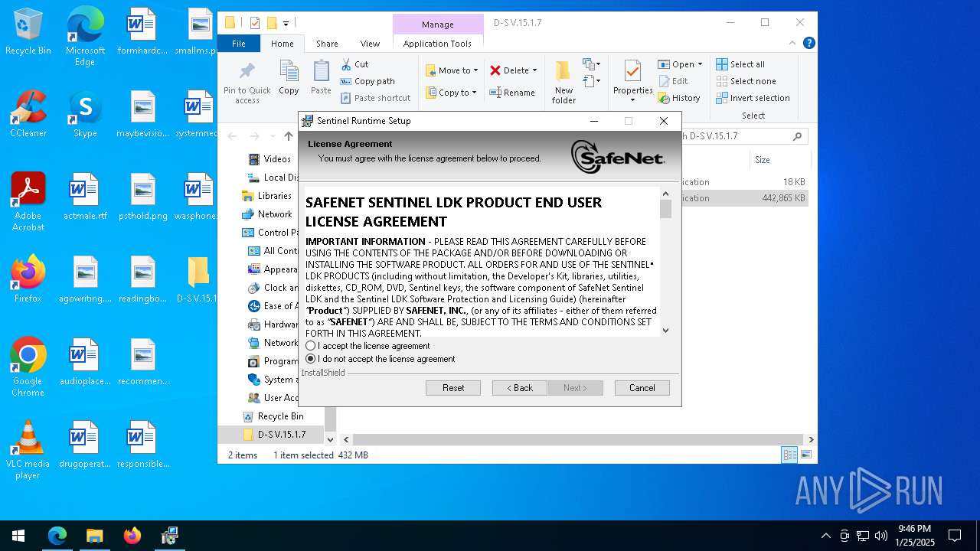Click Select none in ribbon
980x551 pixels.
[746, 81]
